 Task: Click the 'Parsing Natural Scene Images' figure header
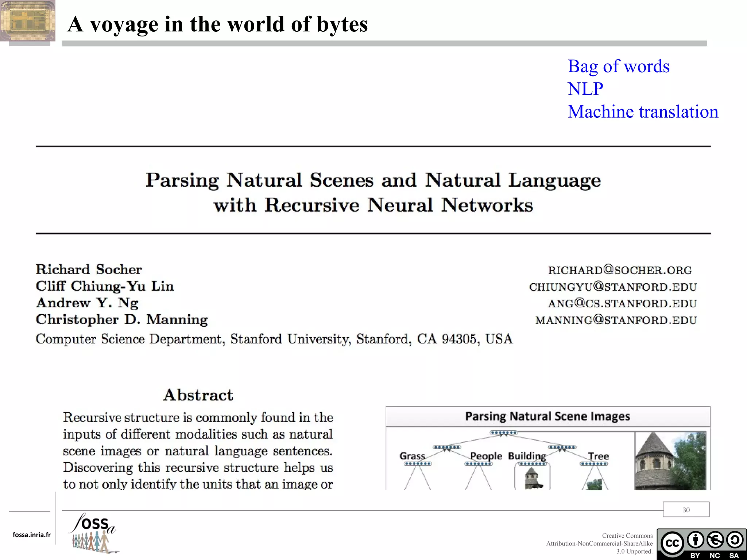click(x=547, y=416)
